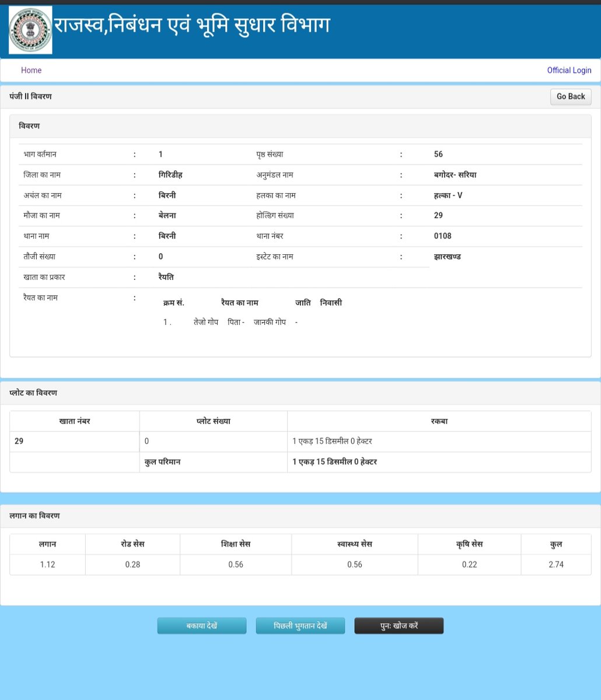Select the इस्टेट का नाम value झारखण्ड

point(447,257)
